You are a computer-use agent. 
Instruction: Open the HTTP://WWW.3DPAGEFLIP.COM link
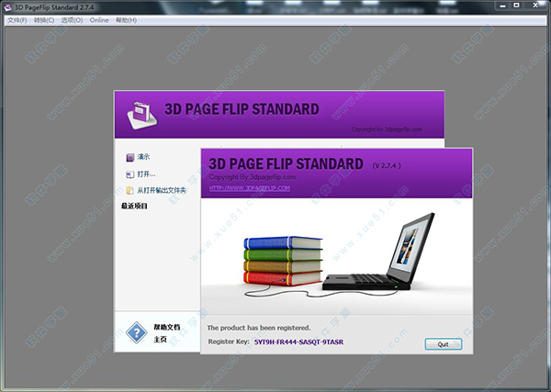click(x=250, y=188)
